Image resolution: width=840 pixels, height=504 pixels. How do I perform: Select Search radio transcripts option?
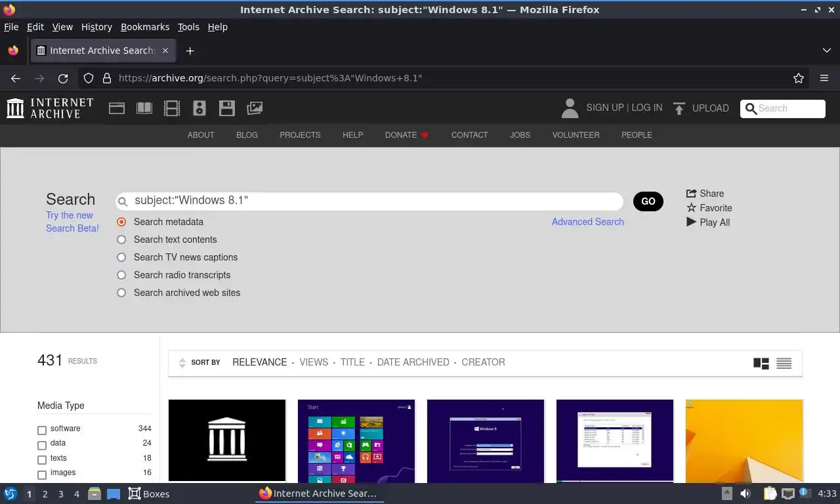[x=121, y=275]
